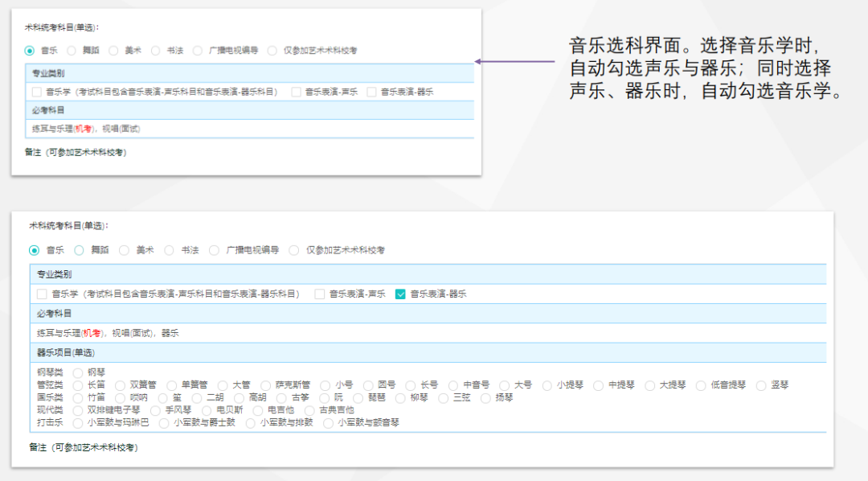Choose 萨克斯管 instrument radio button
Viewport: 868px width, 481px height.
pyautogui.click(x=266, y=385)
